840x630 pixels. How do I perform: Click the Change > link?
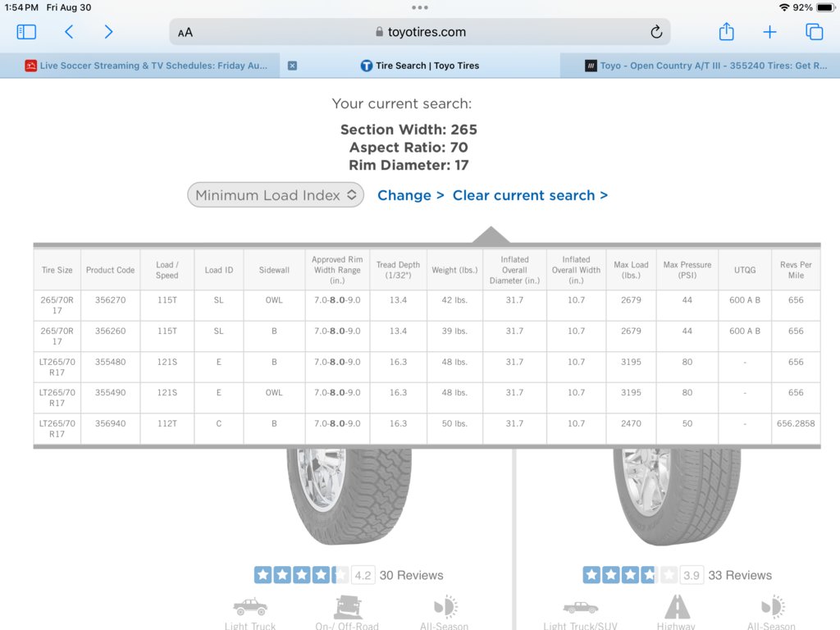[411, 195]
